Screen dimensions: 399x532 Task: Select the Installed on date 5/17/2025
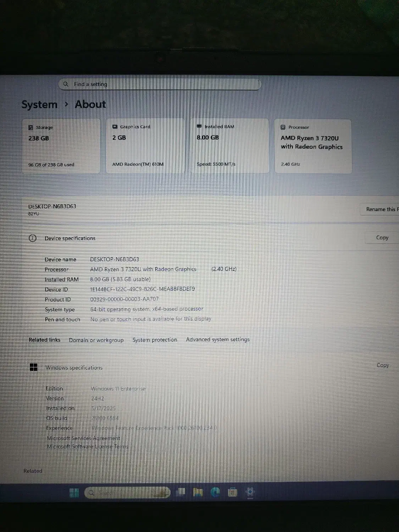[103, 408]
